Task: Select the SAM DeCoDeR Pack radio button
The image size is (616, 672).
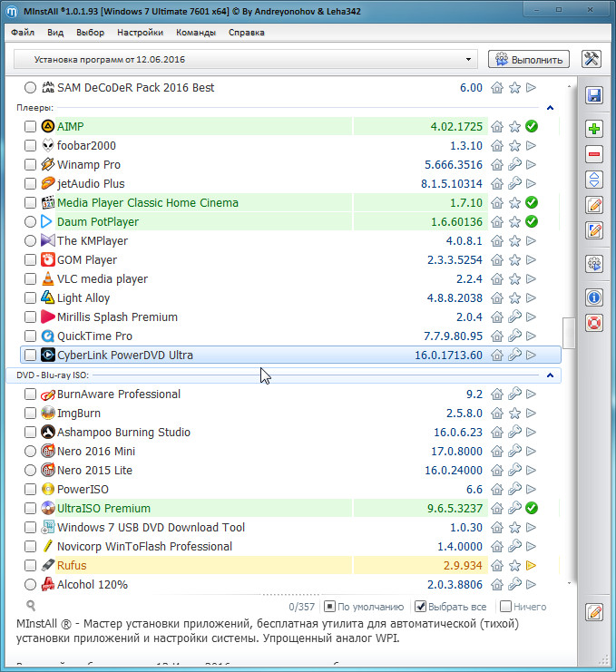Action: coord(30,87)
